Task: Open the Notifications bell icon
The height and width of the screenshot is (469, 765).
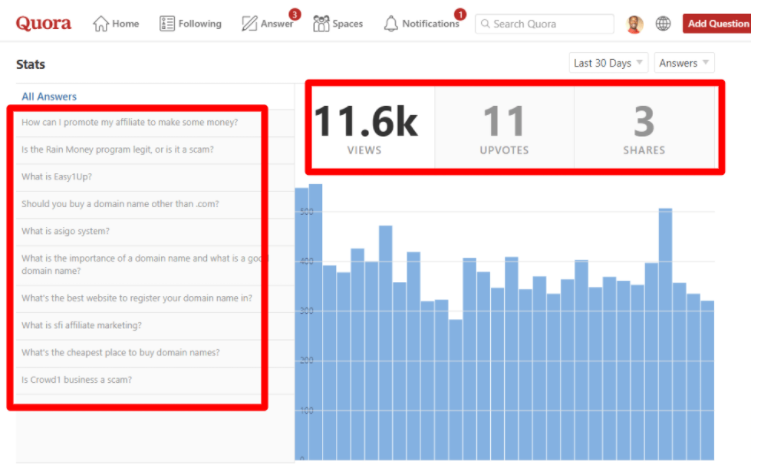Action: tap(391, 23)
